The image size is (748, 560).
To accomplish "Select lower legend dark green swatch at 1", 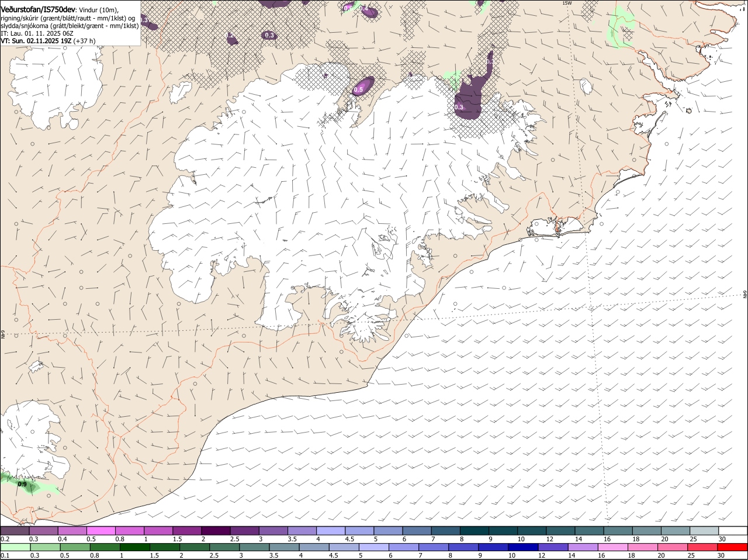I will pos(134,547).
